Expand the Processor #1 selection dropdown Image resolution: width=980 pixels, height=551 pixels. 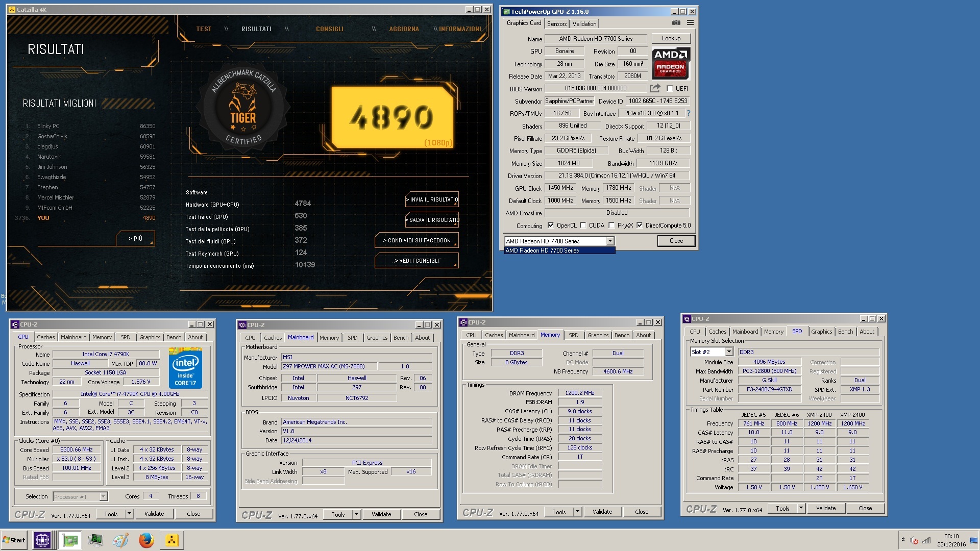(103, 496)
